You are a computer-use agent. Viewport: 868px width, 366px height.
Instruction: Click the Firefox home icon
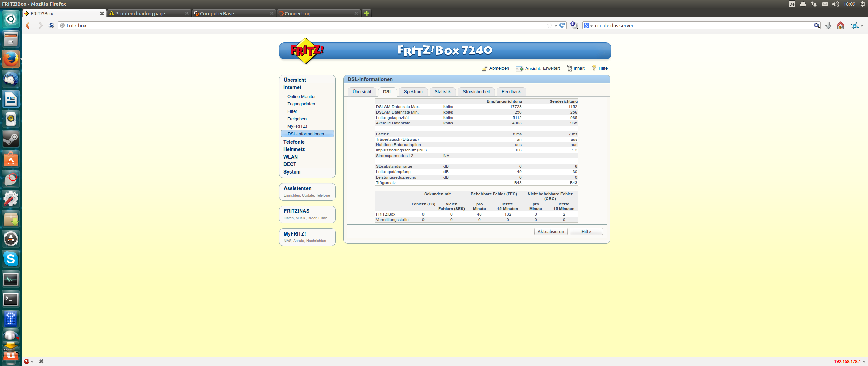[x=840, y=25]
